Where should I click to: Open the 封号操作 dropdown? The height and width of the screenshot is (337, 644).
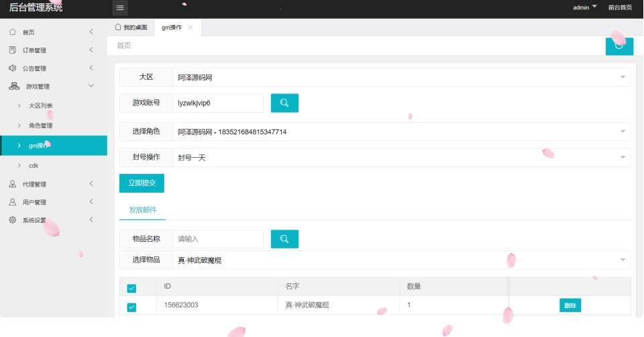tap(401, 157)
